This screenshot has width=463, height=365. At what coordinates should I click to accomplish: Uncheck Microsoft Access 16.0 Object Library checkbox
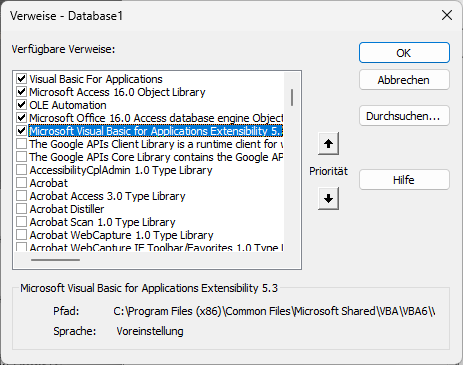[x=22, y=92]
